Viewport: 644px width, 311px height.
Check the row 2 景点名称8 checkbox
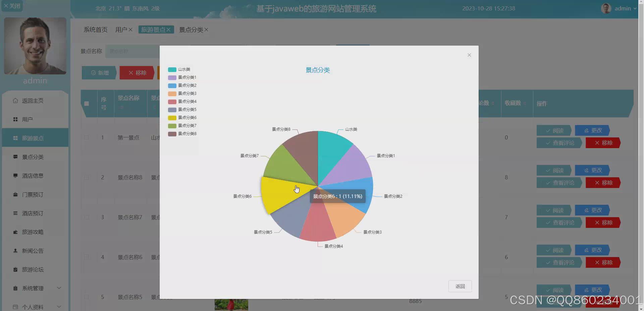click(87, 177)
